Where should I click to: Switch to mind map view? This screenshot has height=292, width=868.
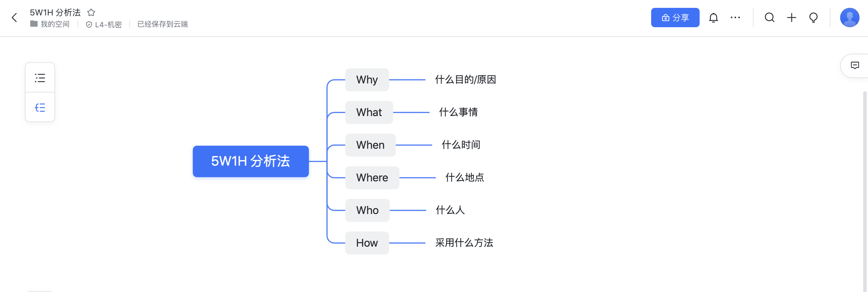tap(40, 107)
